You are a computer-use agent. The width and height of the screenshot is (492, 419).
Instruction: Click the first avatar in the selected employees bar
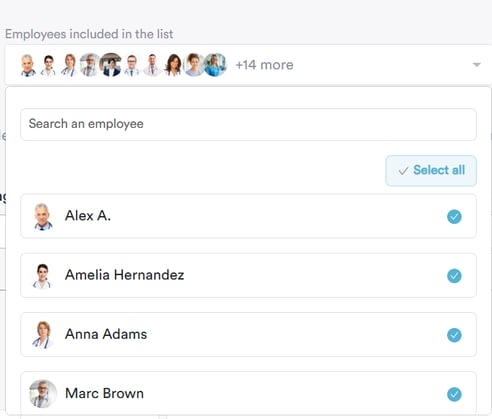tap(28, 65)
